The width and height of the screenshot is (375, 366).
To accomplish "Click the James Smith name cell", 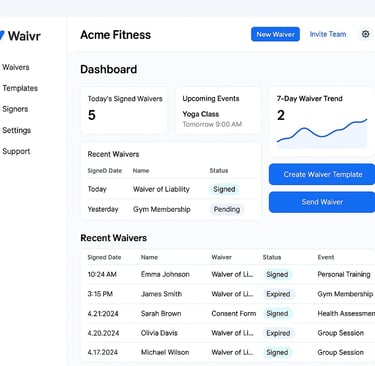I will click(161, 294).
